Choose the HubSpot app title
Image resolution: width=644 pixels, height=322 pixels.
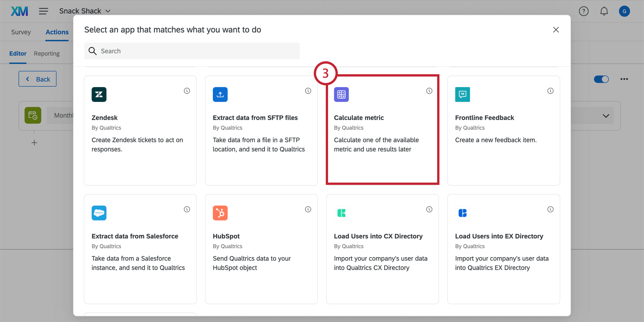click(226, 236)
